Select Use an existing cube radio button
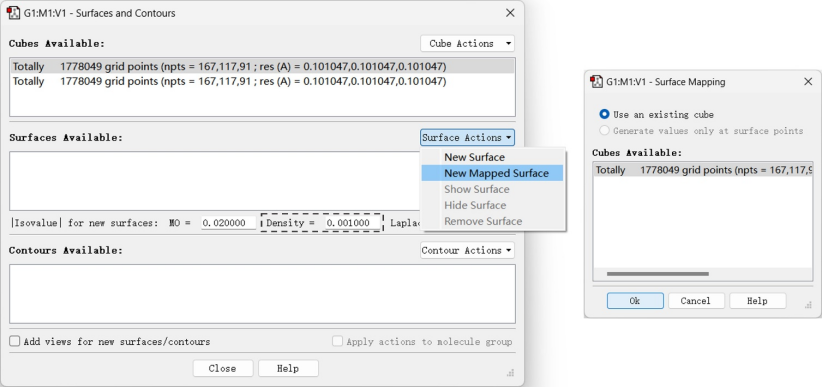The width and height of the screenshot is (822, 388). (x=604, y=114)
